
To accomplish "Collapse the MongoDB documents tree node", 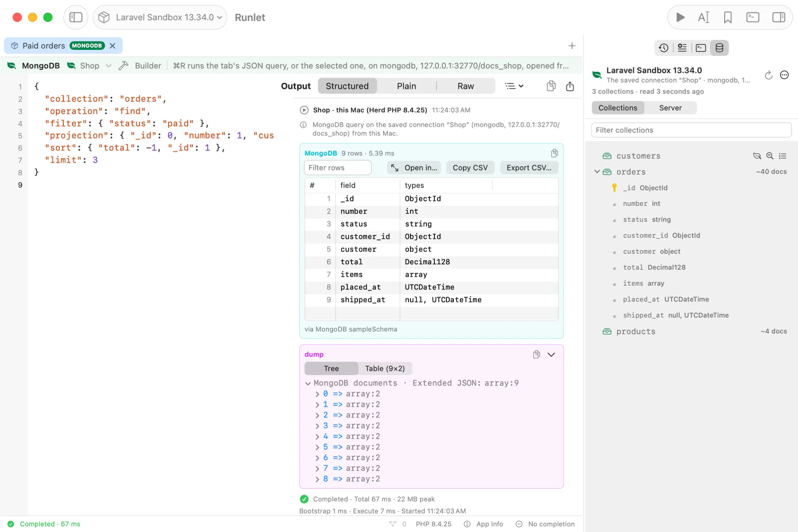I will (308, 383).
